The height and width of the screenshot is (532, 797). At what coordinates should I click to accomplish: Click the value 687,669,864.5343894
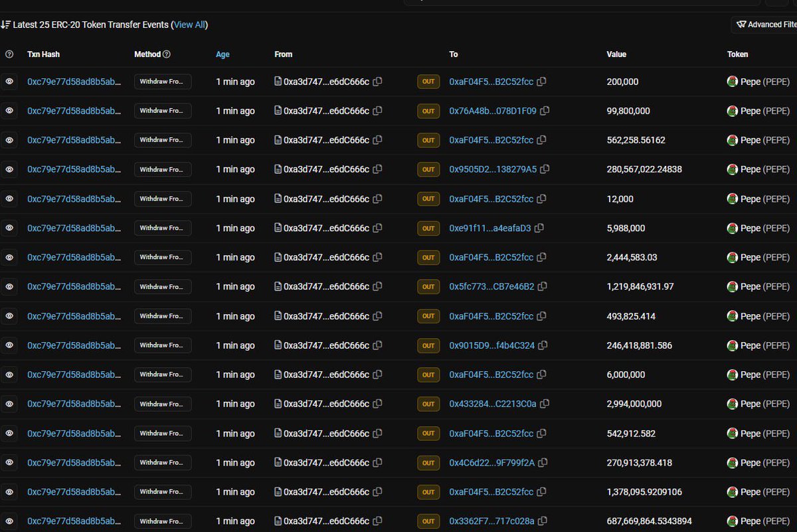coord(650,521)
